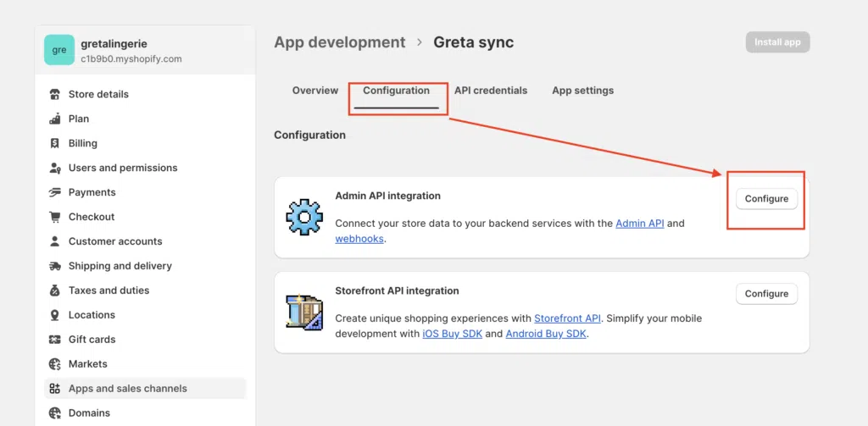Click the Apps and sales channels icon
The width and height of the screenshot is (868, 426).
coord(55,389)
